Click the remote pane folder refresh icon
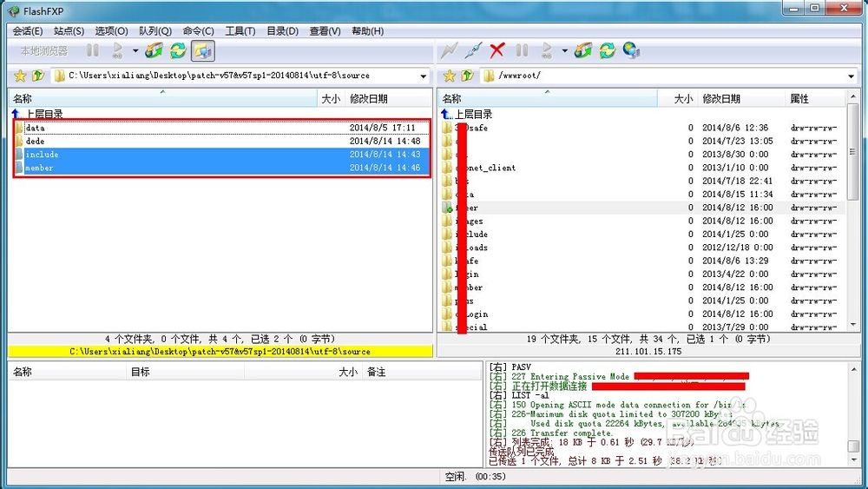Image resolution: width=868 pixels, height=489 pixels. point(583,51)
